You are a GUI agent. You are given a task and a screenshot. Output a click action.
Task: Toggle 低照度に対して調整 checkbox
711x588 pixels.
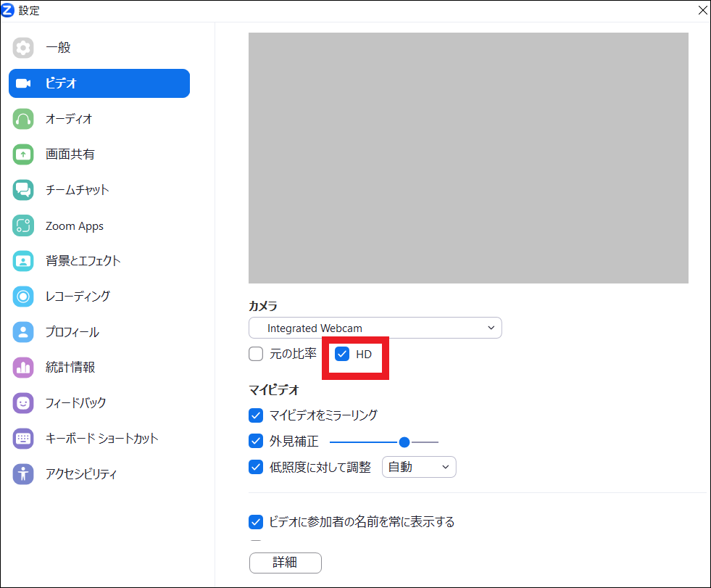[x=256, y=467]
